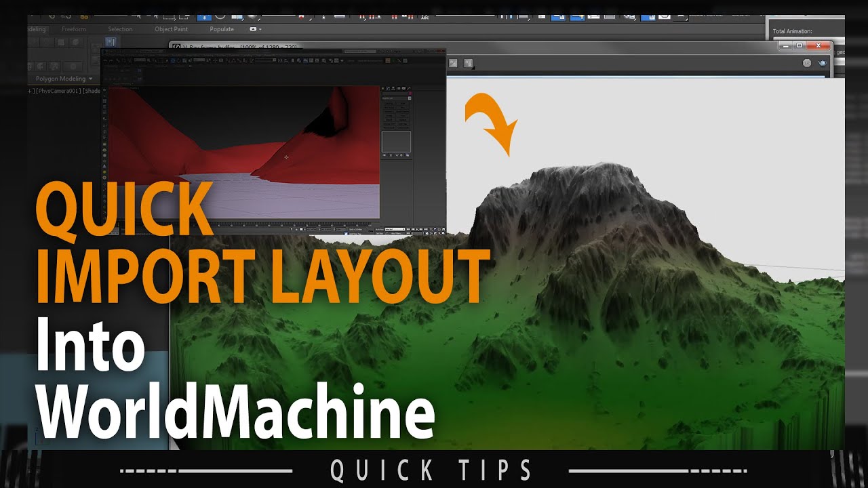Select the Object Paint ribbon tab

pos(171,29)
